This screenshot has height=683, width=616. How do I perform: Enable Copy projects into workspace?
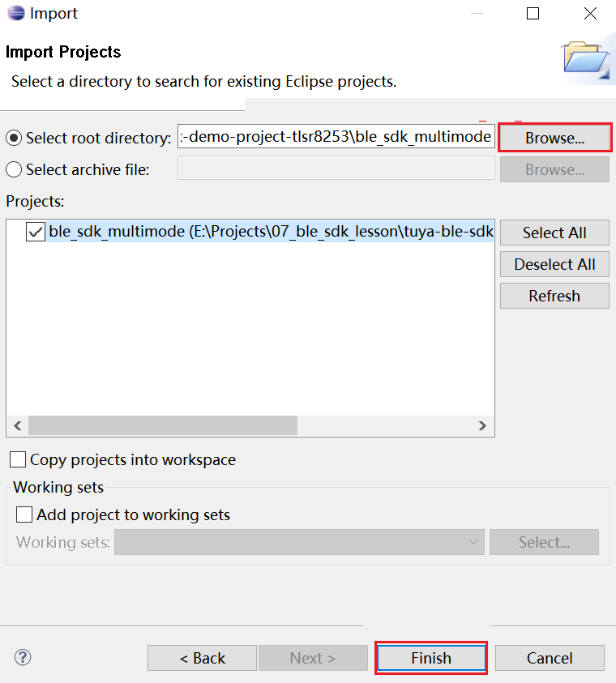pyautogui.click(x=18, y=460)
